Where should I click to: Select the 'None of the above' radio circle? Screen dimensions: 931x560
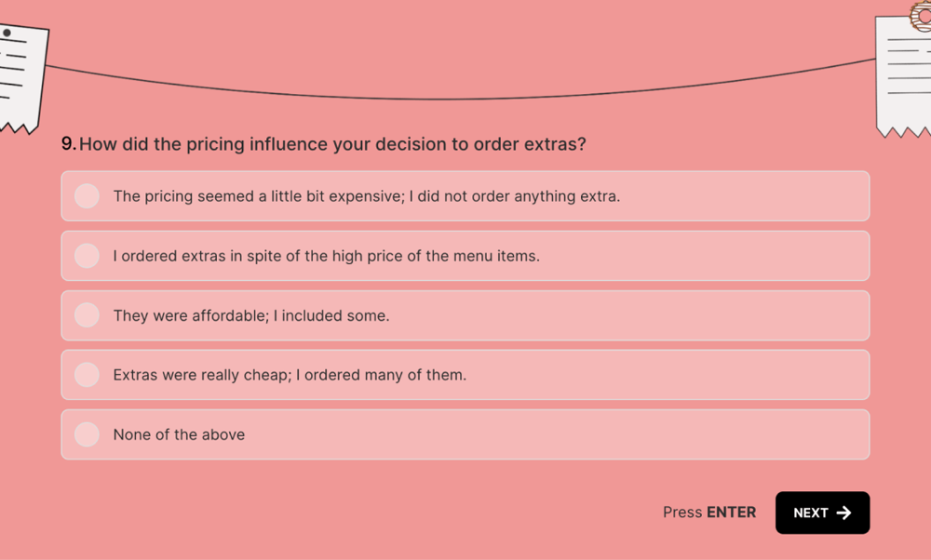click(87, 434)
